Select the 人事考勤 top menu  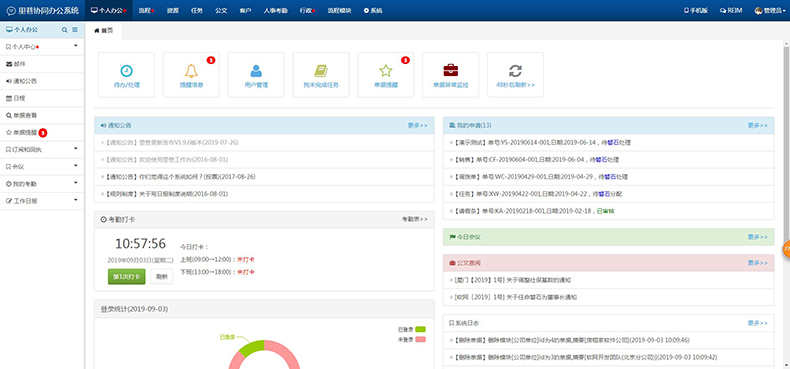coord(275,11)
